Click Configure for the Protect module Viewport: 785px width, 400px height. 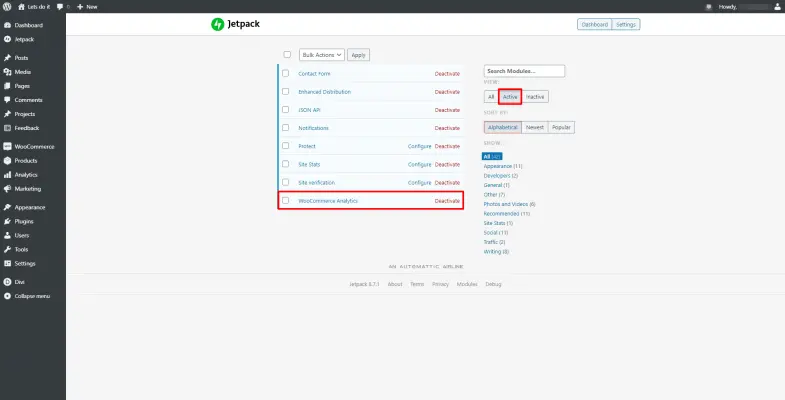pyautogui.click(x=420, y=146)
